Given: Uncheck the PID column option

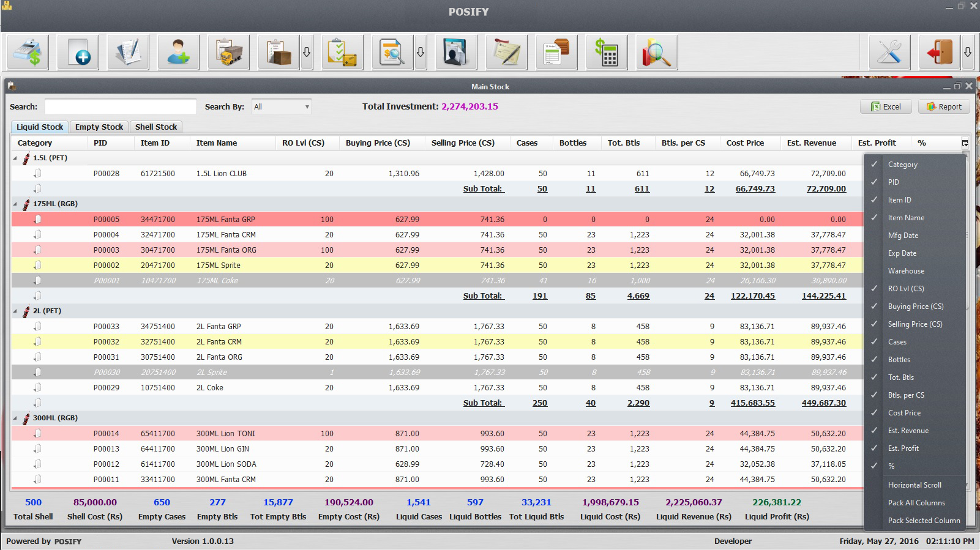Looking at the screenshot, I should click(915, 182).
